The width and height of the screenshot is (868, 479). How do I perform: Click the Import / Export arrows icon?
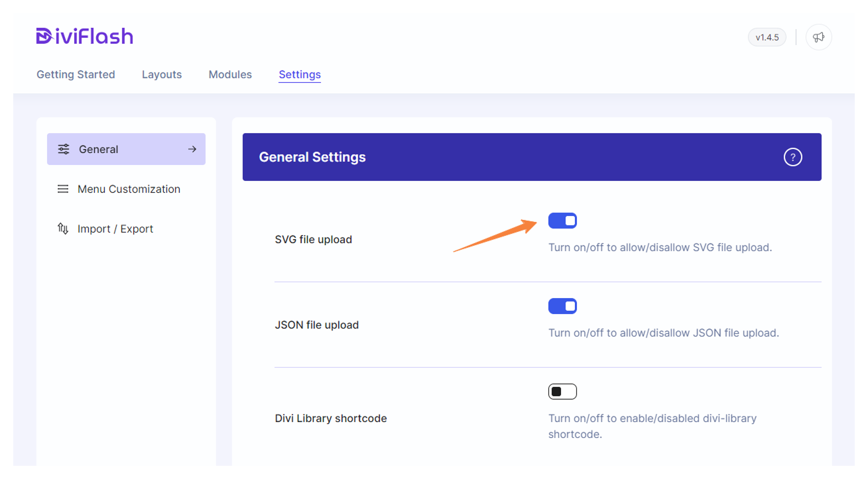(x=63, y=229)
